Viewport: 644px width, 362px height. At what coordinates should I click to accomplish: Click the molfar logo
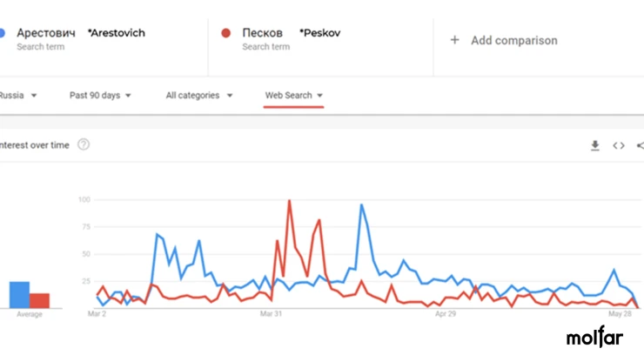[x=594, y=337]
